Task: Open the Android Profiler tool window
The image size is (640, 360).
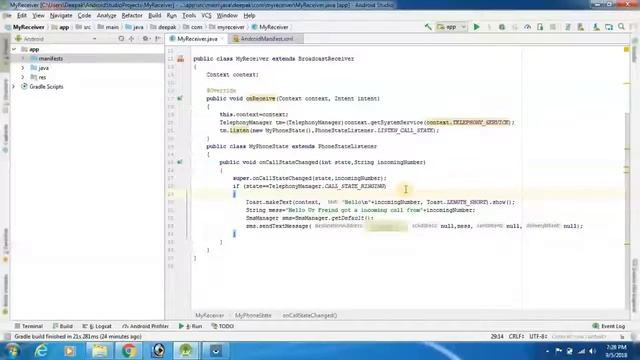Action: 145,326
